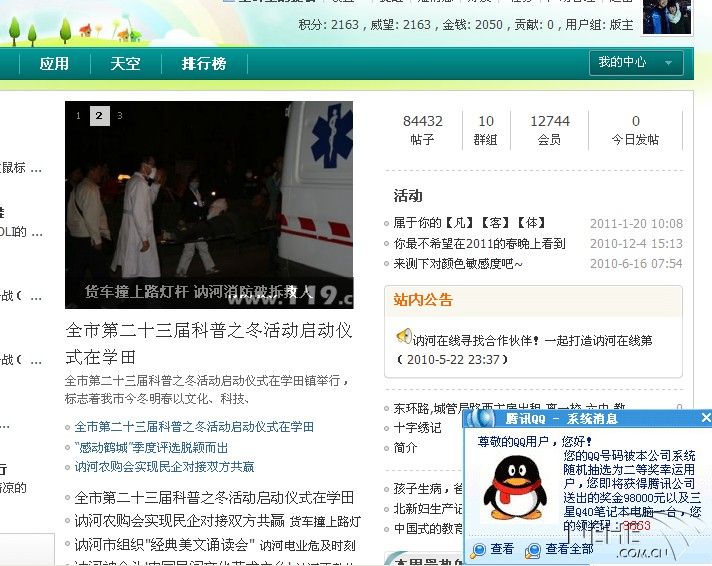Open headline 全市第二十三届科普之冬活动启动仪式

(x=208, y=343)
